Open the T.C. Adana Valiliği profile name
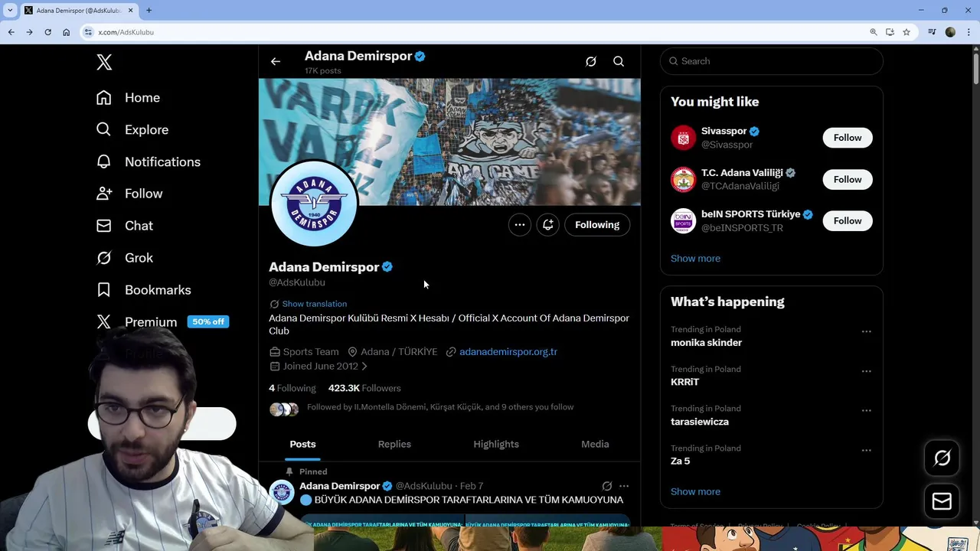Viewport: 980px width, 551px height. tap(740, 173)
